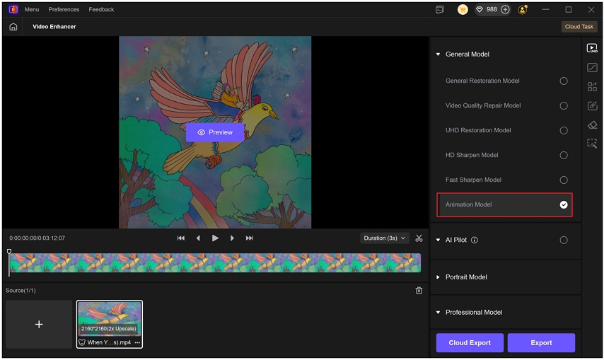Click the scissors trim icon
This screenshot has height=360, width=604.
pos(419,238)
